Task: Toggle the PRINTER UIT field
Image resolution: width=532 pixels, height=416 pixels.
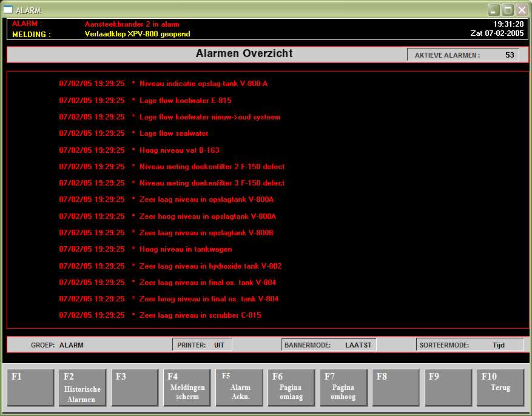Action: (x=202, y=345)
